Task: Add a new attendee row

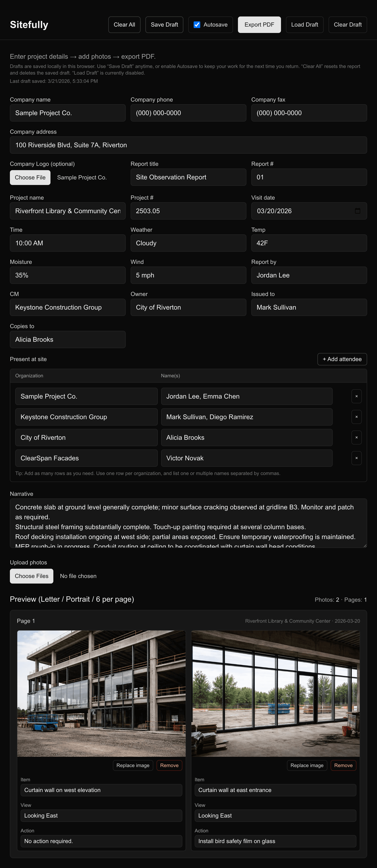Action: tap(342, 359)
